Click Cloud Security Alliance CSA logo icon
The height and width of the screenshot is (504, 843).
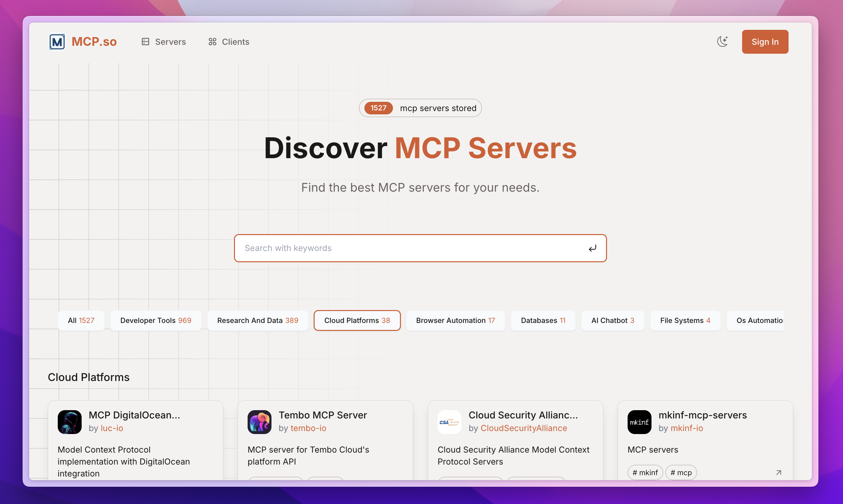coord(449,422)
